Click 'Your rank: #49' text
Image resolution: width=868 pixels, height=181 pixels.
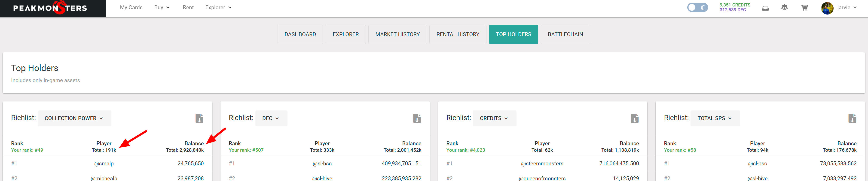tap(27, 150)
